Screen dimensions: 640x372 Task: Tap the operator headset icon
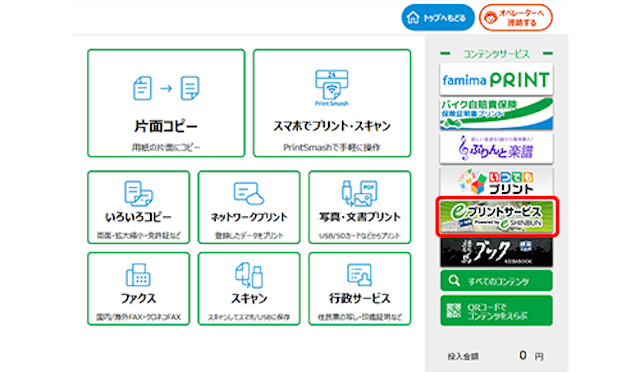pos(491,18)
